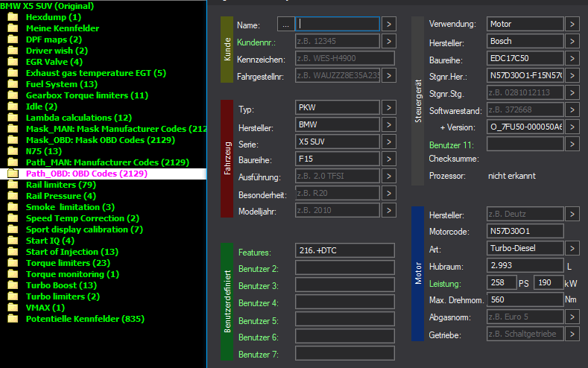
Task: Open Exhaust gas temperature EGT (5) folder
Action: (95, 73)
